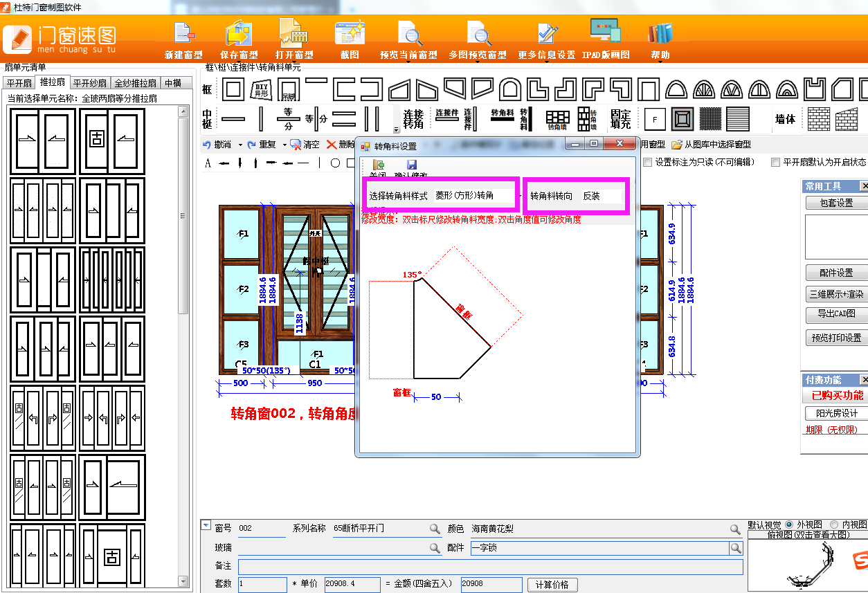Open the 重复 history dropdown arrow
This screenshot has height=593, width=868.
284,145
